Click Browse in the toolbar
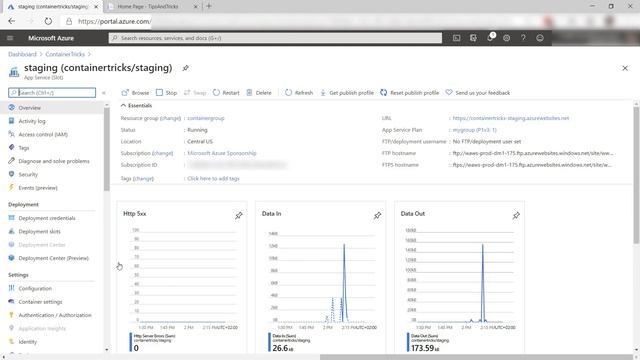Viewport: 640px width, 360px height. coord(136,93)
